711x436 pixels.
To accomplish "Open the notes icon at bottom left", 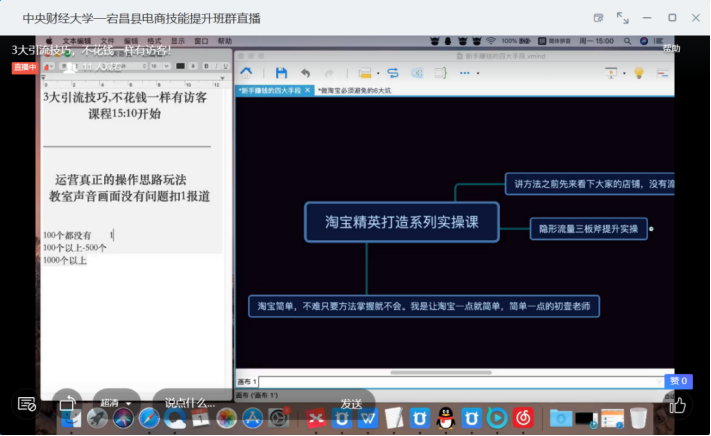I will [x=27, y=404].
